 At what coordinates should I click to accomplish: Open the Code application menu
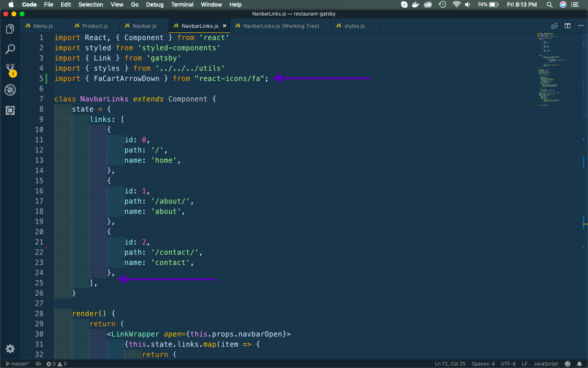click(29, 4)
